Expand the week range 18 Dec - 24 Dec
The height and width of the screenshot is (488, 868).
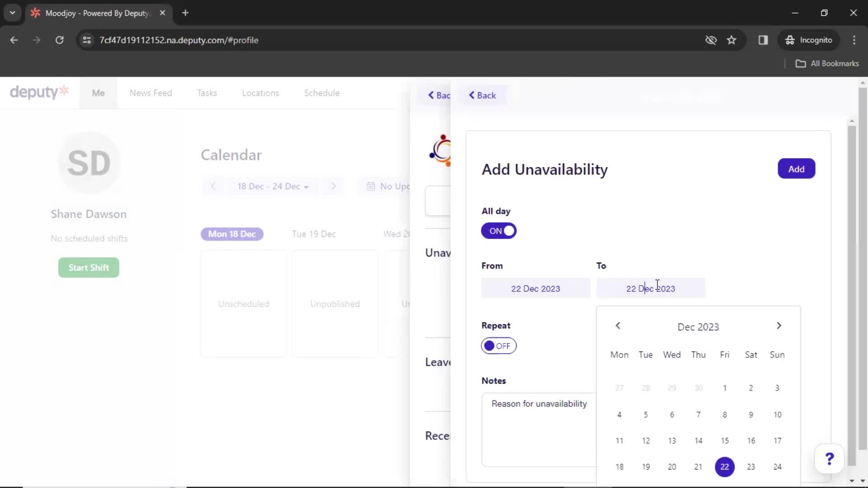(x=273, y=187)
